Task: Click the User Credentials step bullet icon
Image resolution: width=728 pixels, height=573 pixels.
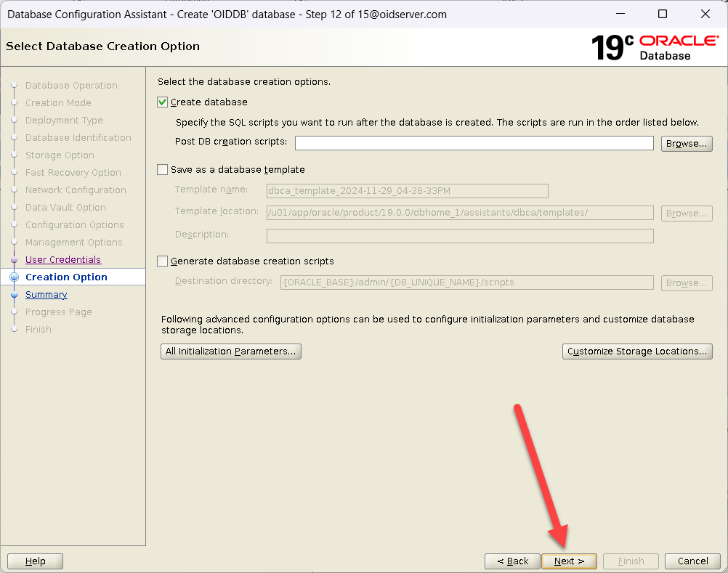Action: [14, 260]
